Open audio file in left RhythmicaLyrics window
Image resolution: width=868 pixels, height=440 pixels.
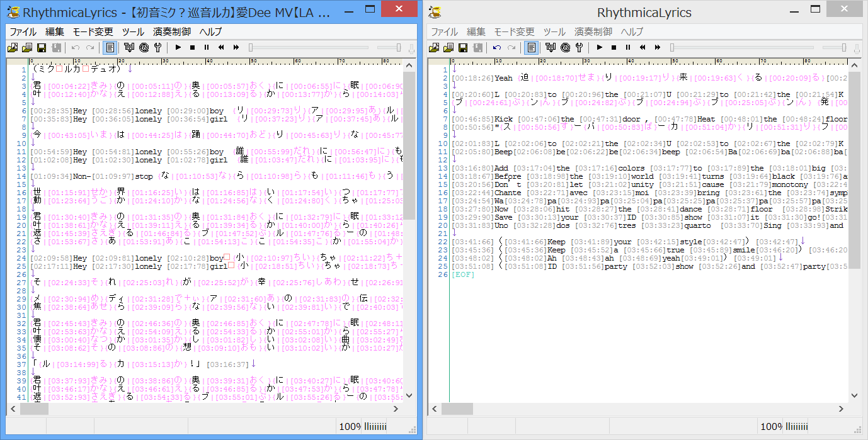[x=12, y=47]
